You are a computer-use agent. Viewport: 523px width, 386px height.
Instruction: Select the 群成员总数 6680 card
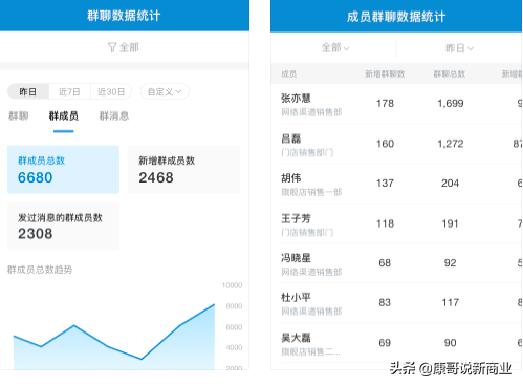63,169
